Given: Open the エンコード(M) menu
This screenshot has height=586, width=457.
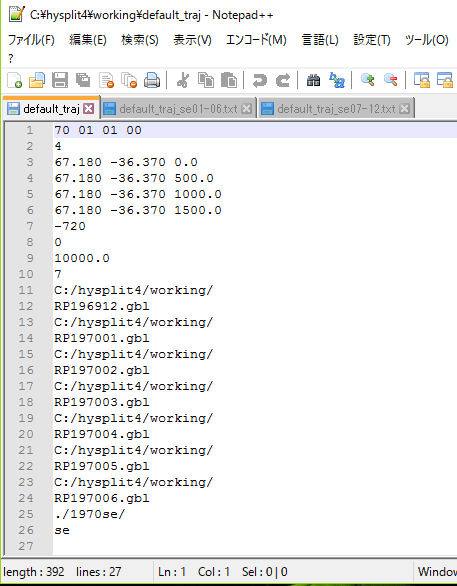Looking at the screenshot, I should click(256, 40).
